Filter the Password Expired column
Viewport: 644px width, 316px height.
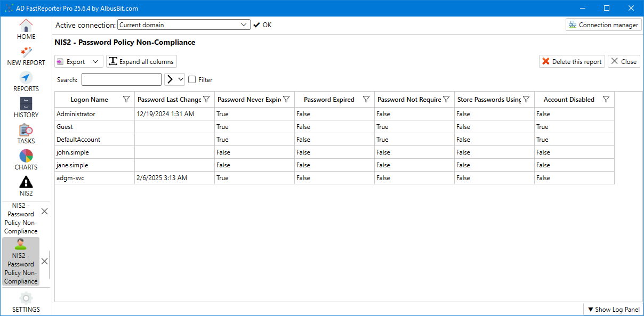[x=366, y=99]
